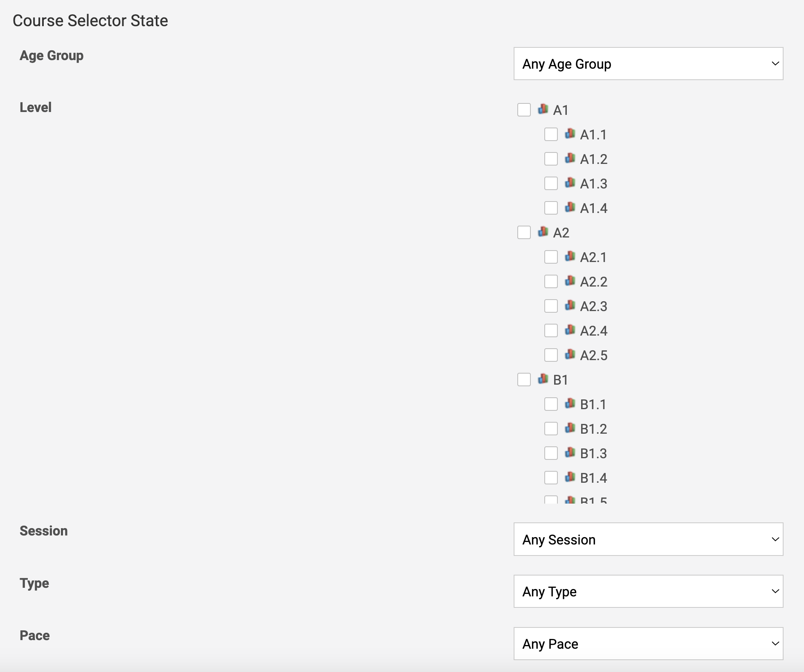This screenshot has height=672, width=804.
Task: Check the A1 level checkbox
Action: [x=524, y=110]
